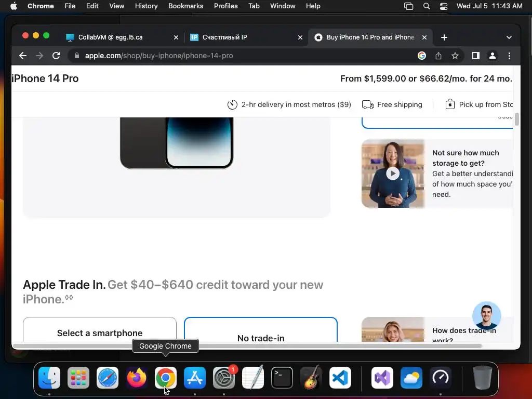Open Chrome profile avatar menu
The height and width of the screenshot is (399, 532).
493,56
